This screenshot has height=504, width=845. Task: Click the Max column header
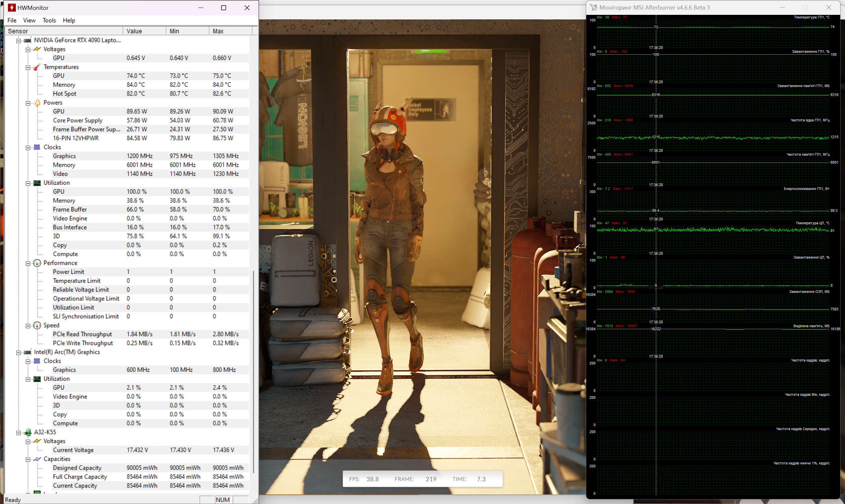tap(231, 31)
